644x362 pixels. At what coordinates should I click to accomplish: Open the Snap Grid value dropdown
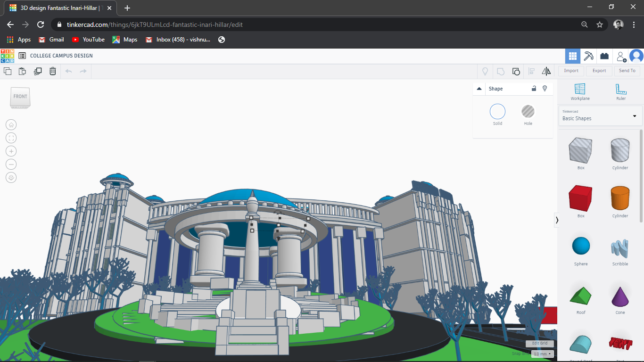pos(542,354)
